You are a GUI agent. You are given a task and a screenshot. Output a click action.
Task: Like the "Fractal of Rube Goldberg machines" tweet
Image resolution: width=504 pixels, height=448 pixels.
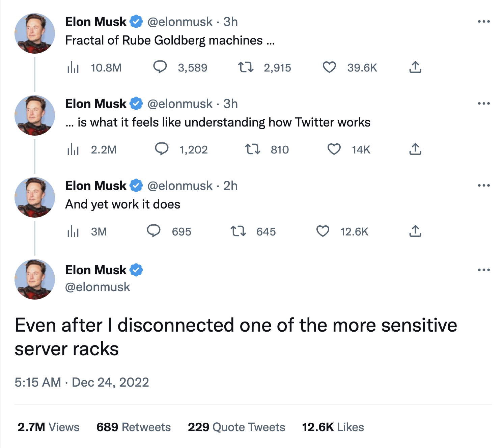(329, 67)
